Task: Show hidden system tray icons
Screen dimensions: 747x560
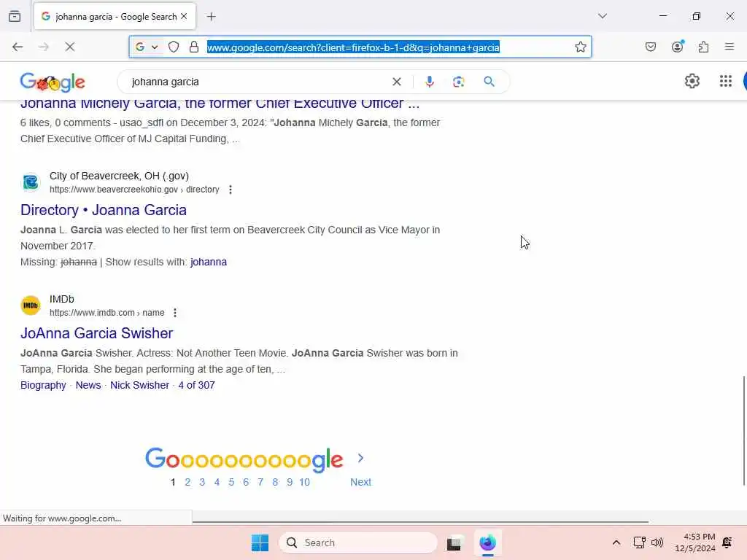Action: click(616, 542)
